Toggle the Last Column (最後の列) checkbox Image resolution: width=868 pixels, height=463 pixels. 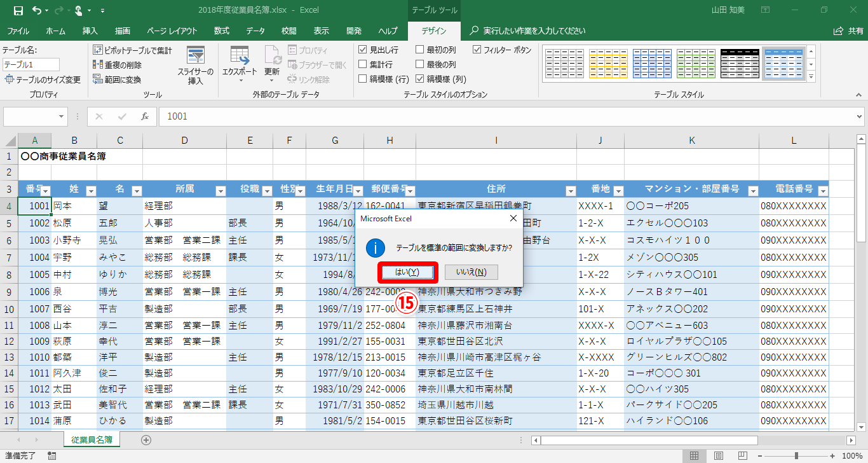(420, 64)
